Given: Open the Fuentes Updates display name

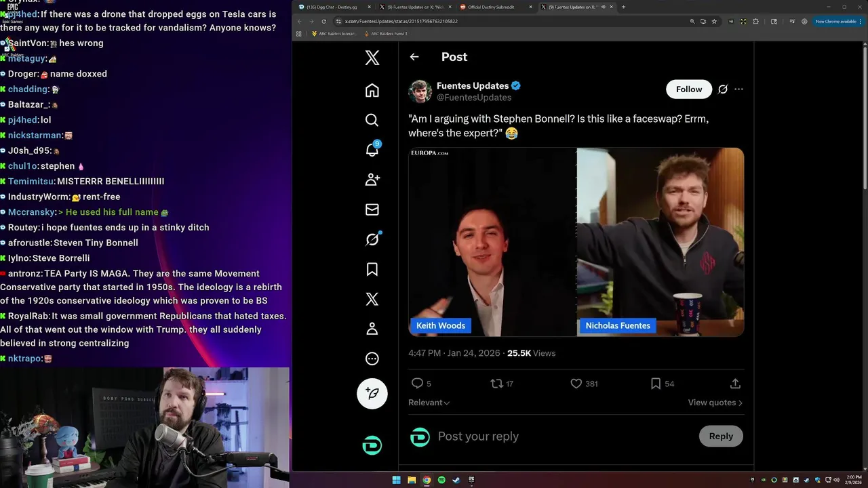Looking at the screenshot, I should click(473, 85).
